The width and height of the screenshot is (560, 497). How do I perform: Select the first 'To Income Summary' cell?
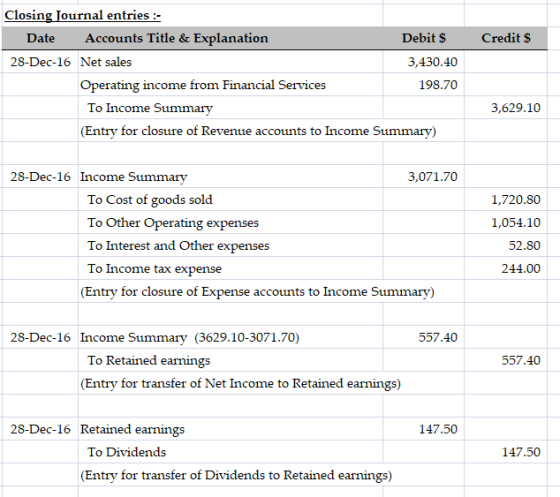[x=150, y=108]
